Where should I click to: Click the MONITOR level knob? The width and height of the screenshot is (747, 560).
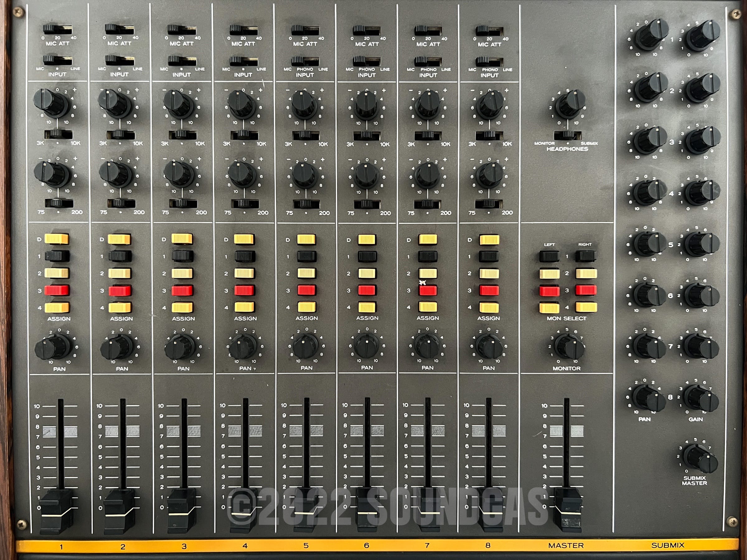point(570,346)
